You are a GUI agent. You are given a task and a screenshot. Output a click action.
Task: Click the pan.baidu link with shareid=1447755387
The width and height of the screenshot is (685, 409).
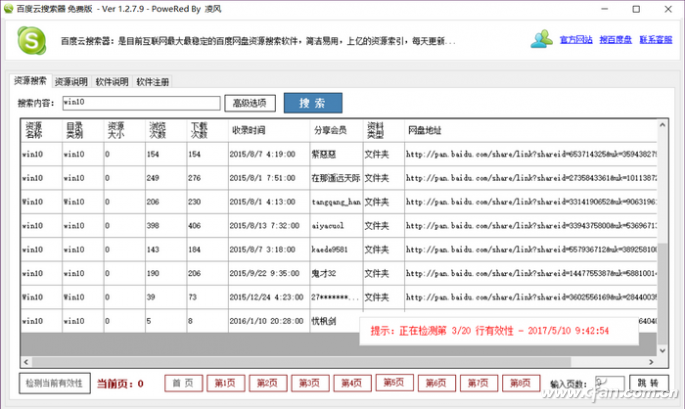[x=531, y=273]
